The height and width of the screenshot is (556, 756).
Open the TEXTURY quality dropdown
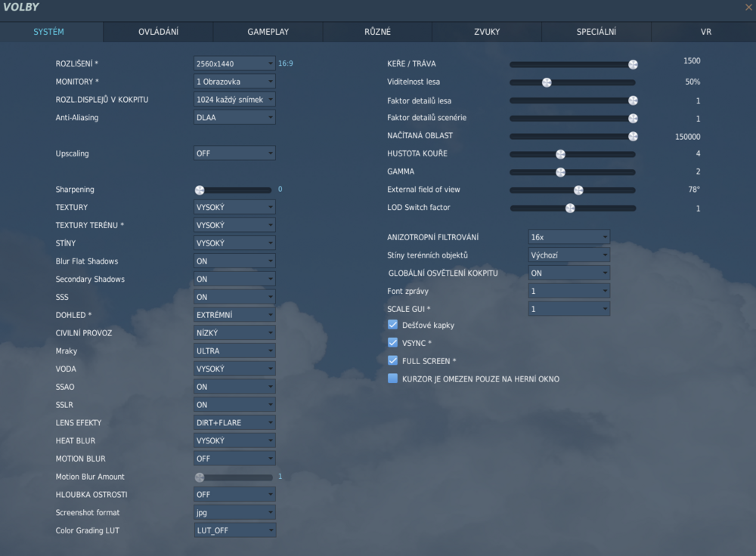pyautogui.click(x=234, y=207)
